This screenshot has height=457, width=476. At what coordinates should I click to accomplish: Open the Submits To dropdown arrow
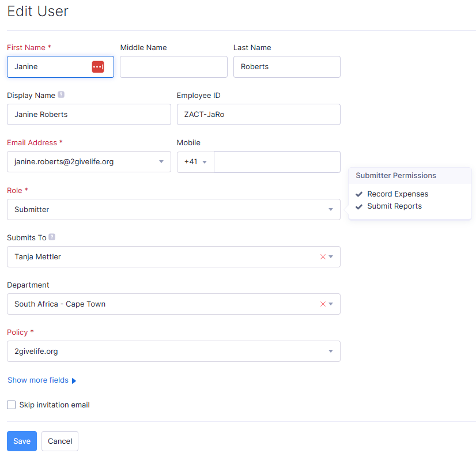[x=331, y=257]
